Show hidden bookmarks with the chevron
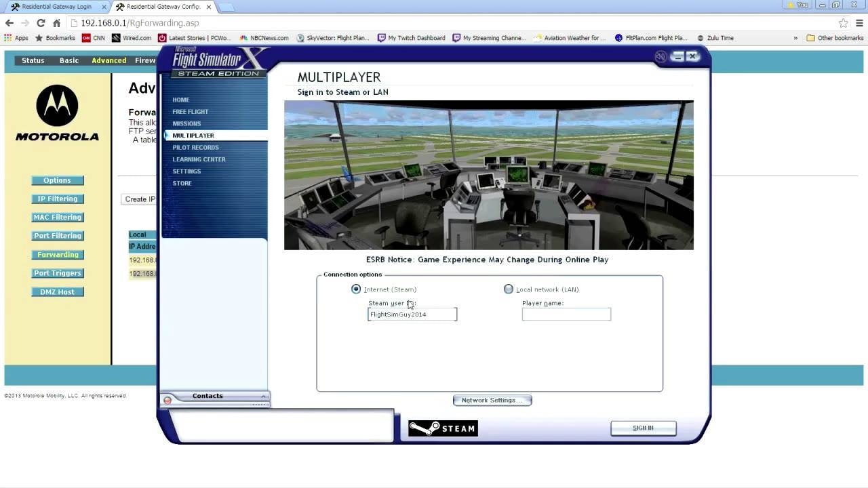This screenshot has height=488, width=868. pyautogui.click(x=795, y=38)
